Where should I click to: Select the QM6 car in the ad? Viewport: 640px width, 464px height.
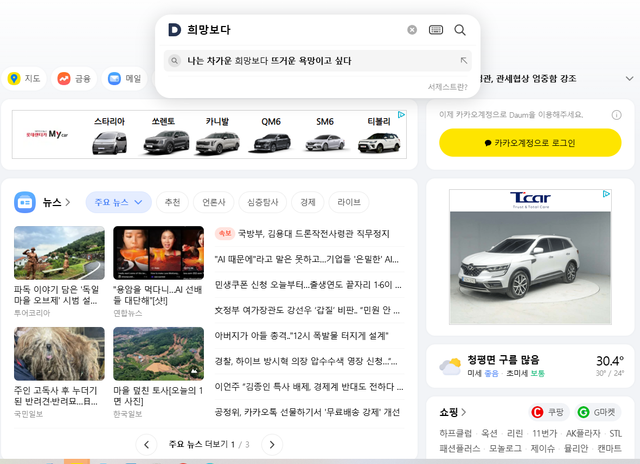pos(271,136)
